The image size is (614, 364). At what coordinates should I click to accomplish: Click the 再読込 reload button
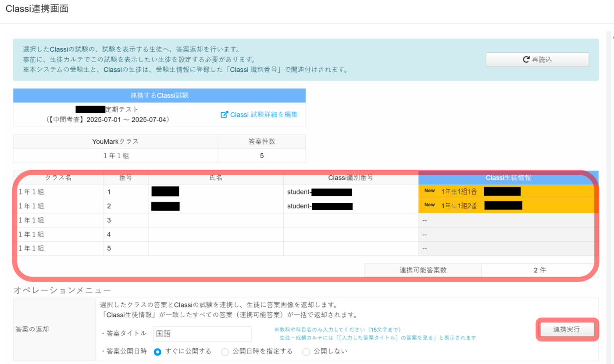point(537,60)
